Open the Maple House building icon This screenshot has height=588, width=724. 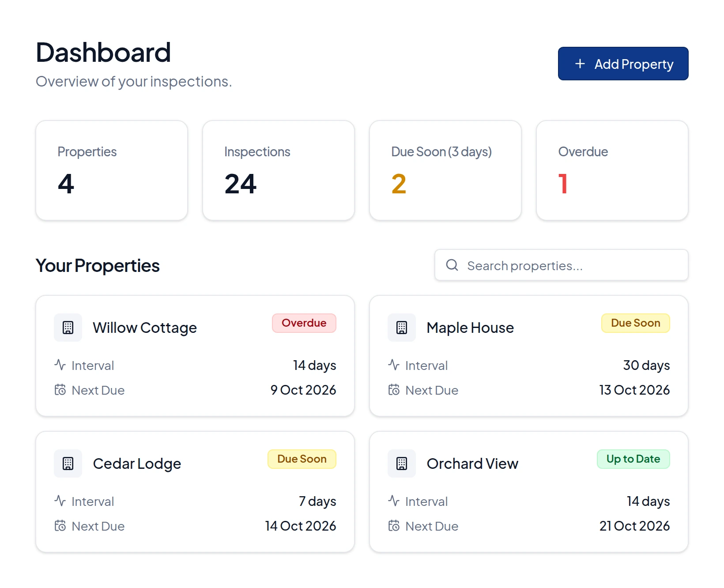click(402, 328)
